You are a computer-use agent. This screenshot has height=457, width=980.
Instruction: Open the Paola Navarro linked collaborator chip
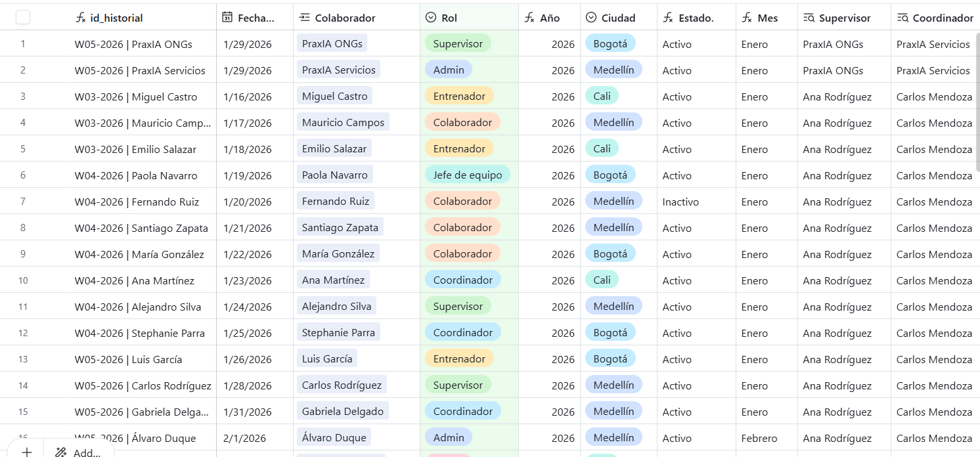(x=334, y=175)
